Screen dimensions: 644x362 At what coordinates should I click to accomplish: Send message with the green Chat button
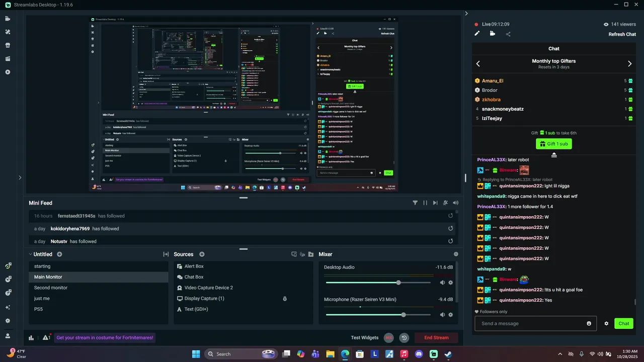624,323
